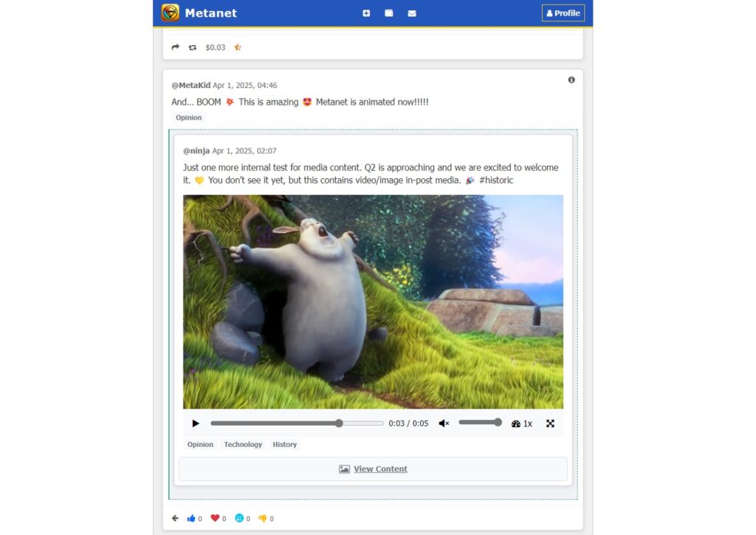Play the video
Image resolution: width=756 pixels, height=535 pixels.
point(196,423)
